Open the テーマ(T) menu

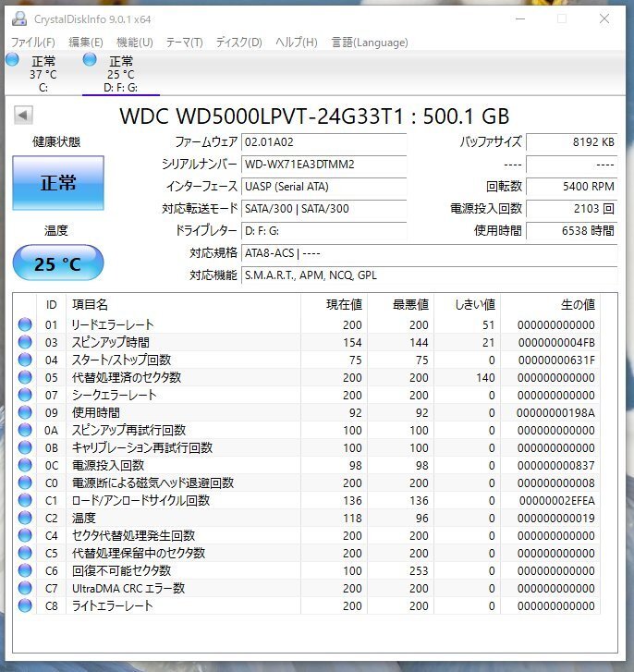184,42
